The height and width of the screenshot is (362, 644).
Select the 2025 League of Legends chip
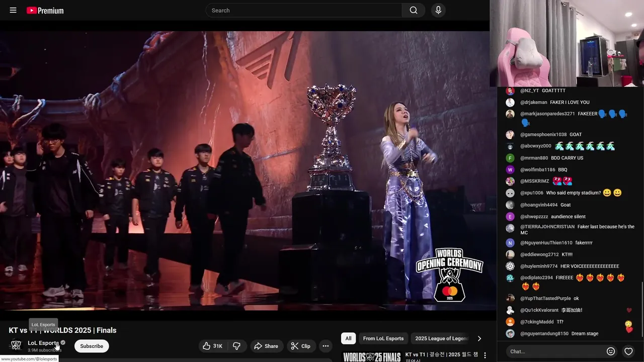click(442, 338)
